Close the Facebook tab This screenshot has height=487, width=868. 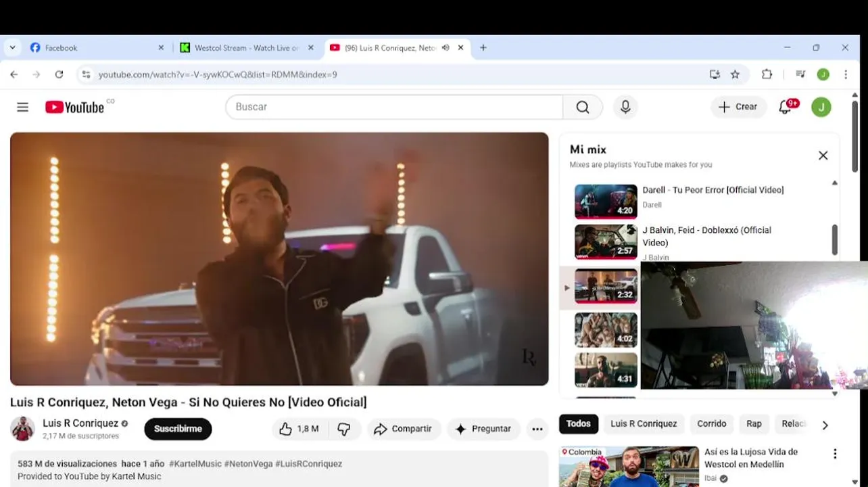click(x=161, y=48)
